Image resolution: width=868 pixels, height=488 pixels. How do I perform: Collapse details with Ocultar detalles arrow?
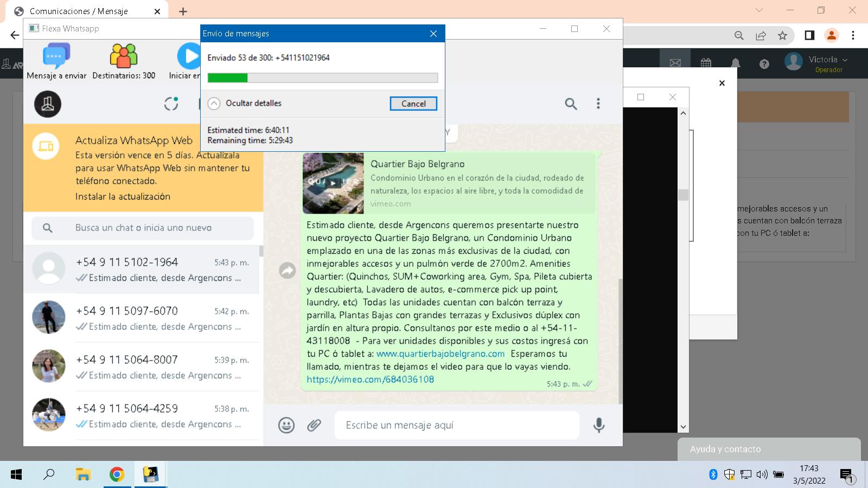(x=214, y=104)
